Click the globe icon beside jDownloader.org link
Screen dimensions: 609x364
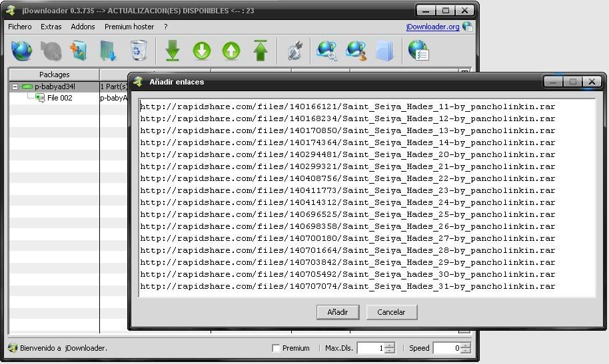tap(467, 27)
